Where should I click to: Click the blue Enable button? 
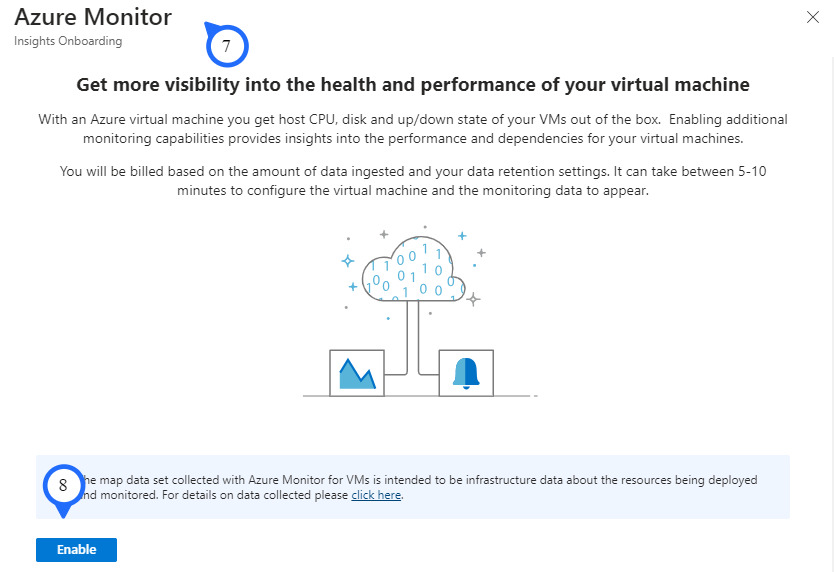tap(76, 550)
